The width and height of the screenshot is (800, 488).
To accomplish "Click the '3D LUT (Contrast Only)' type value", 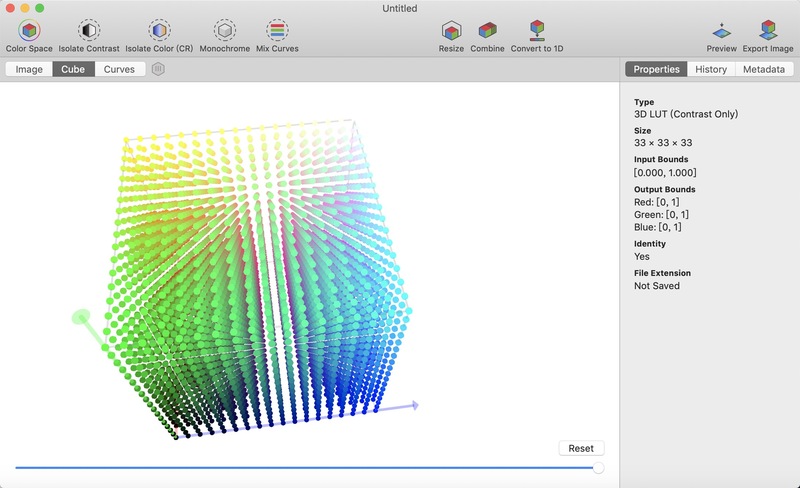I will click(x=686, y=114).
